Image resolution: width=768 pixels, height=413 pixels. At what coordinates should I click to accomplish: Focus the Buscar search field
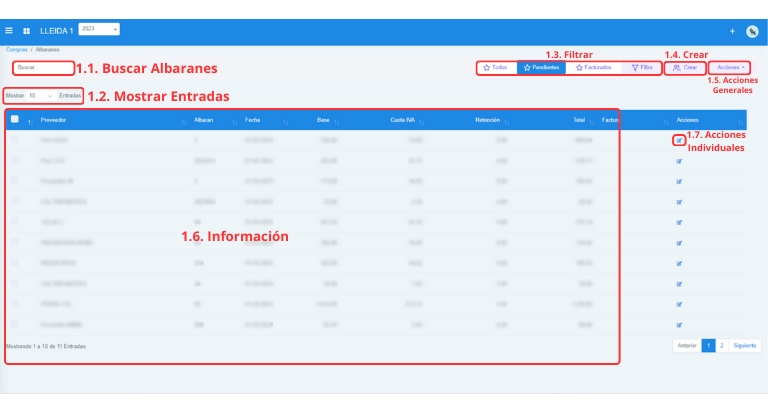pyautogui.click(x=44, y=68)
